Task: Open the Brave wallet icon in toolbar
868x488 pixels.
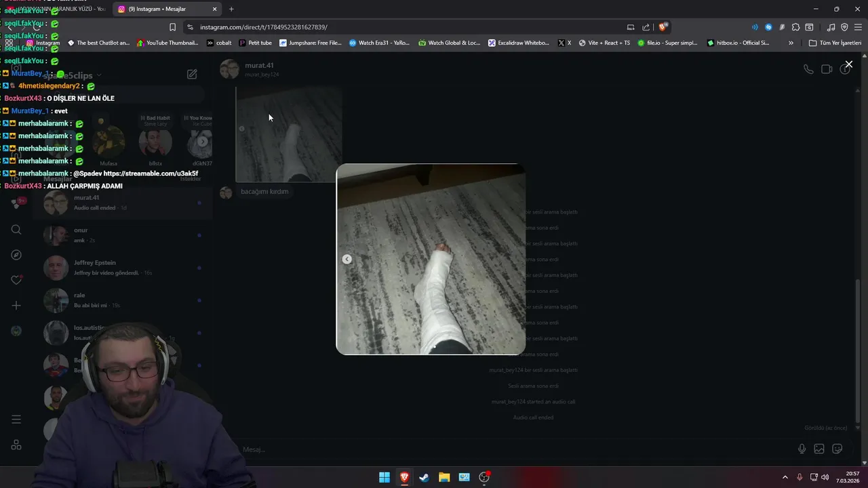Action: 809,27
